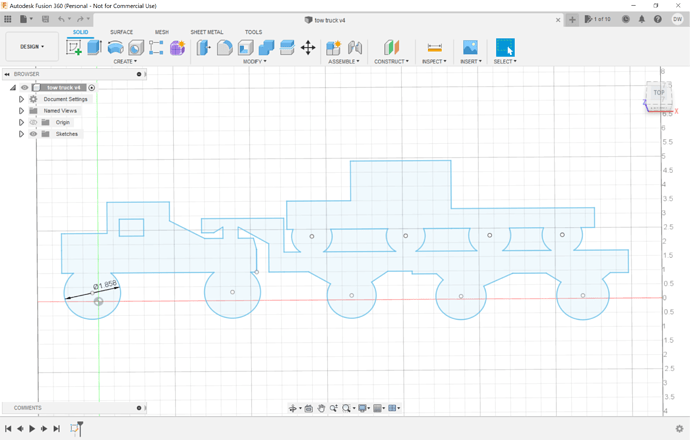The width and height of the screenshot is (690, 440).
Task: Select the Hole tool
Action: [136, 48]
